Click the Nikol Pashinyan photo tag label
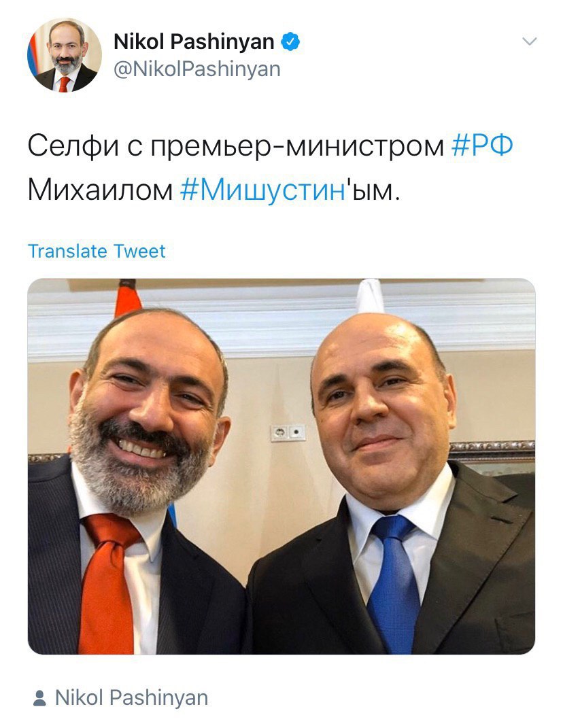The height and width of the screenshot is (728, 563). pos(131,698)
